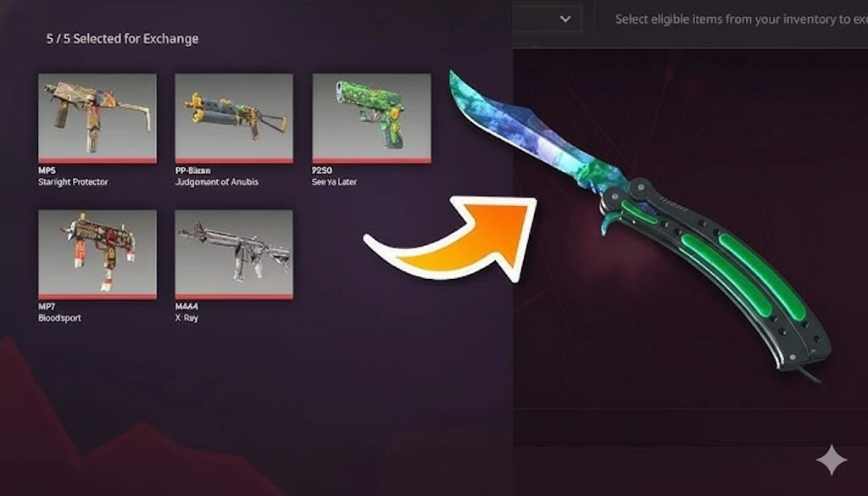This screenshot has width=868, height=496.
Task: Click the 'Bloodsport' skin name label
Action: pos(59,318)
